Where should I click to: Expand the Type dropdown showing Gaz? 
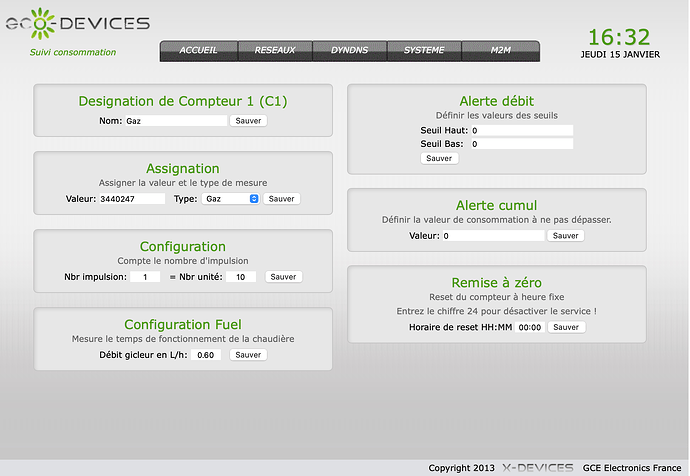(x=231, y=199)
